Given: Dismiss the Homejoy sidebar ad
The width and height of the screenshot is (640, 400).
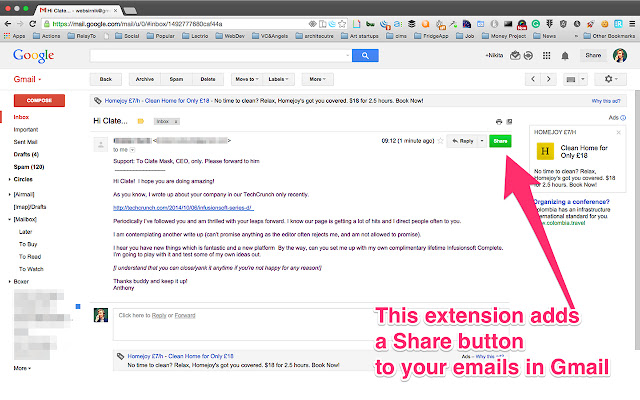Looking at the screenshot, I should (x=618, y=132).
